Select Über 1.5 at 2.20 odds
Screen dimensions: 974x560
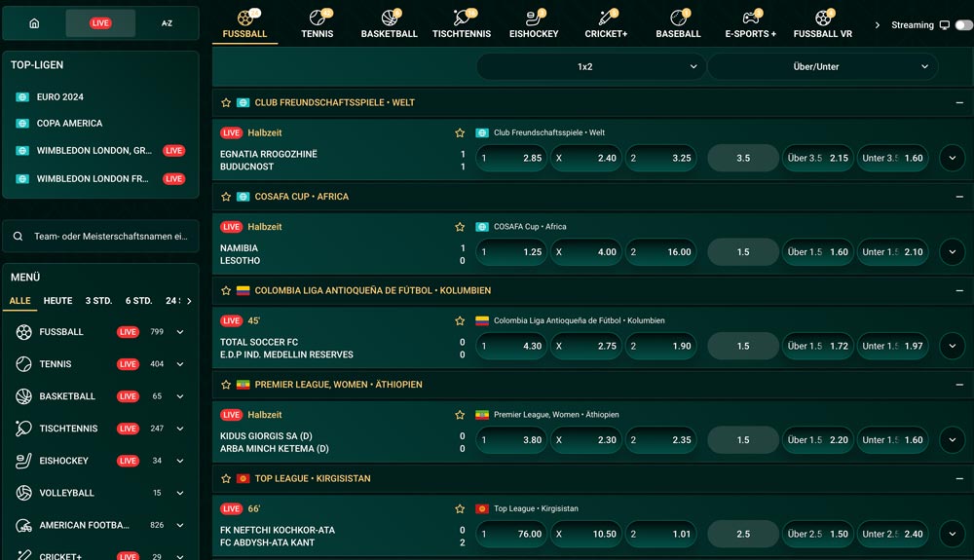(817, 440)
